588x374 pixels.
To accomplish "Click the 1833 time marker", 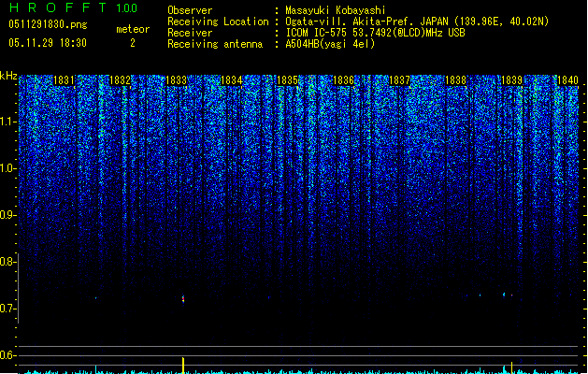I will coord(176,80).
